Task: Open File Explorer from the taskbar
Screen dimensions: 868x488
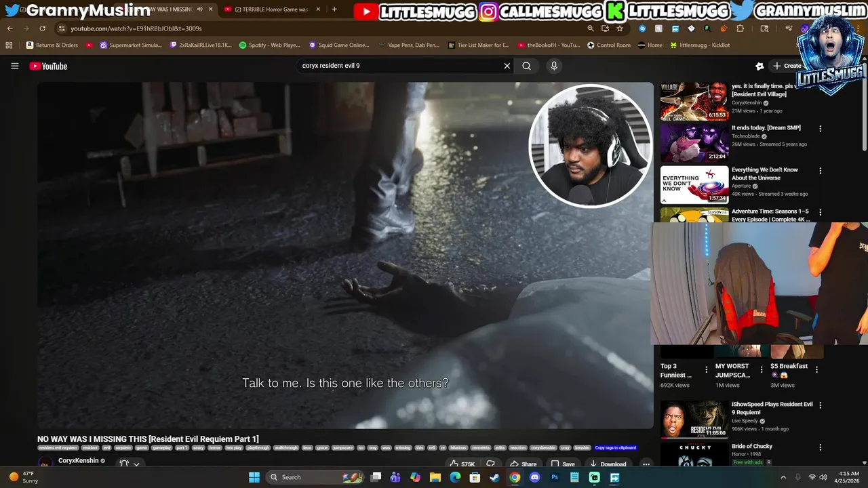Action: 435,477
